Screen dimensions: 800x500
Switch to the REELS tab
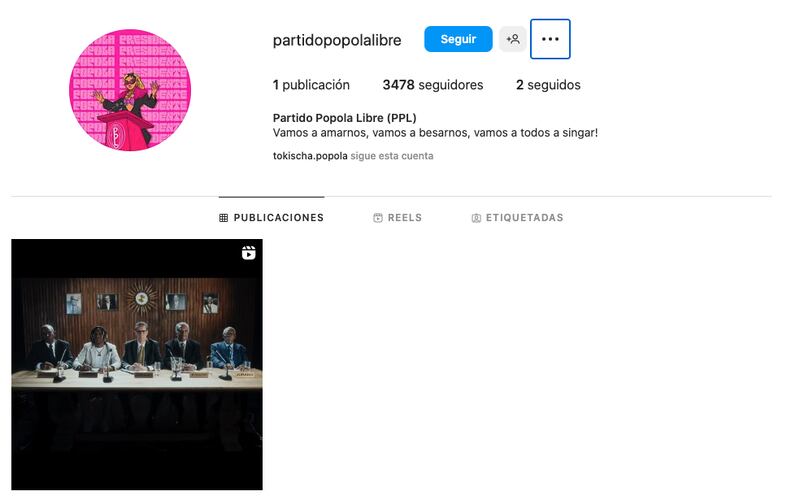pos(397,218)
